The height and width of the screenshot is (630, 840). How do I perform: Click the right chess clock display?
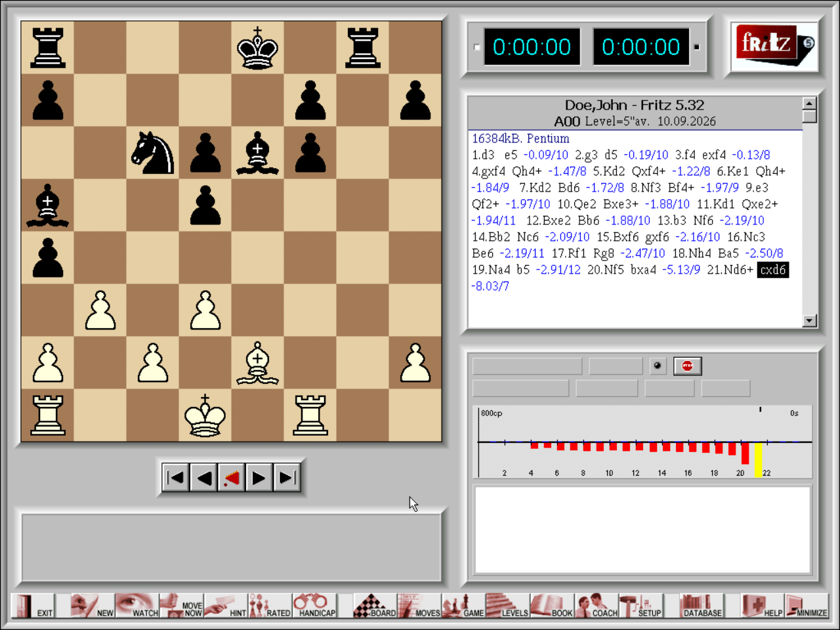pos(641,47)
